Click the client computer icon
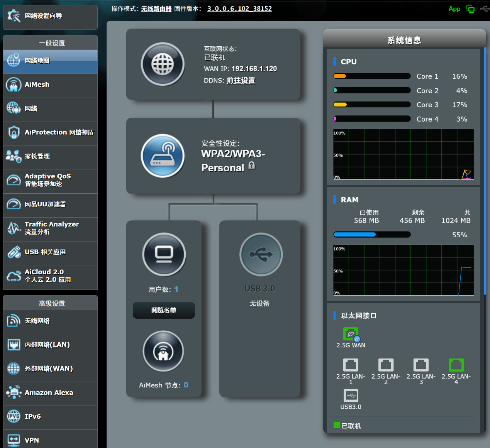 (x=164, y=254)
